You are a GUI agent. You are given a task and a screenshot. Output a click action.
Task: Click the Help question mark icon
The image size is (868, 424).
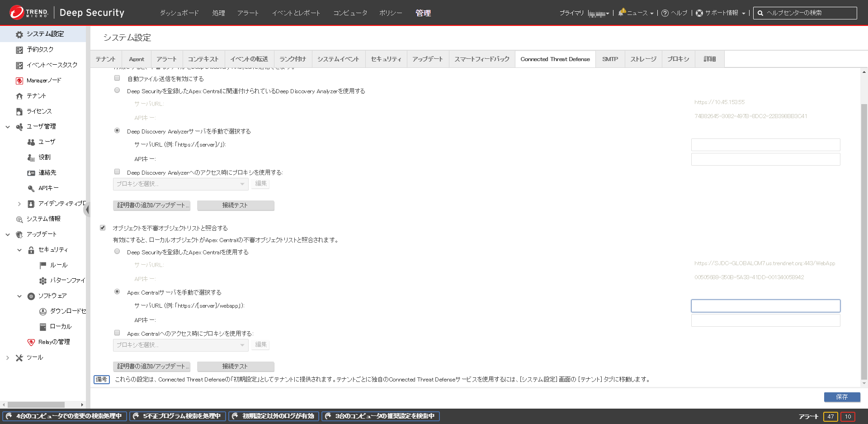(x=665, y=13)
